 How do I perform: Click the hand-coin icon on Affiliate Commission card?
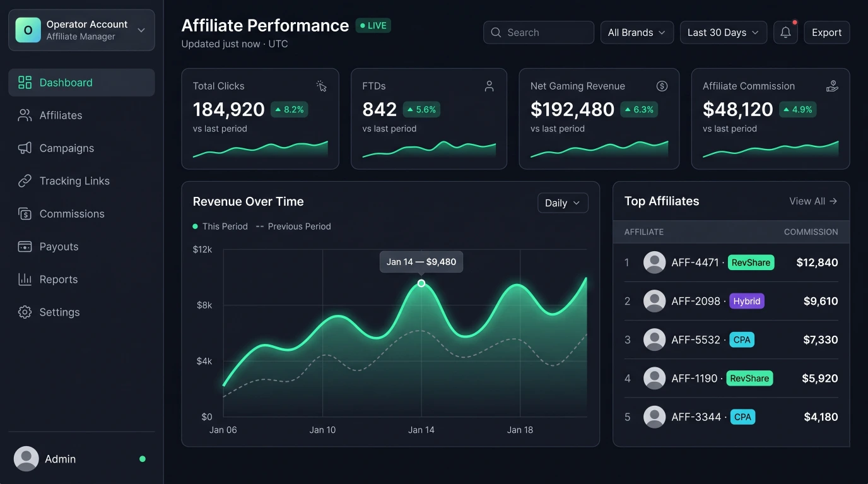tap(832, 86)
